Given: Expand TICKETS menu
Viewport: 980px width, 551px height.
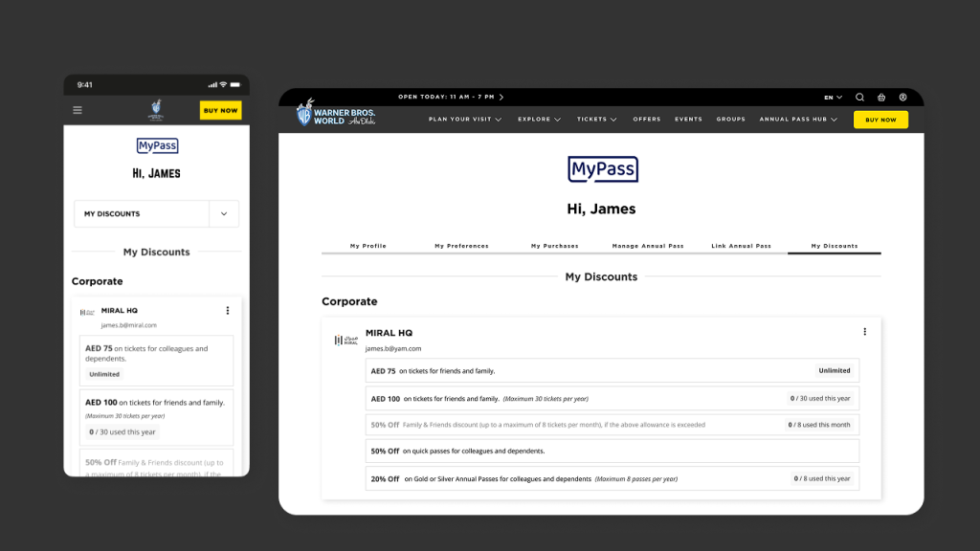Looking at the screenshot, I should [x=597, y=120].
